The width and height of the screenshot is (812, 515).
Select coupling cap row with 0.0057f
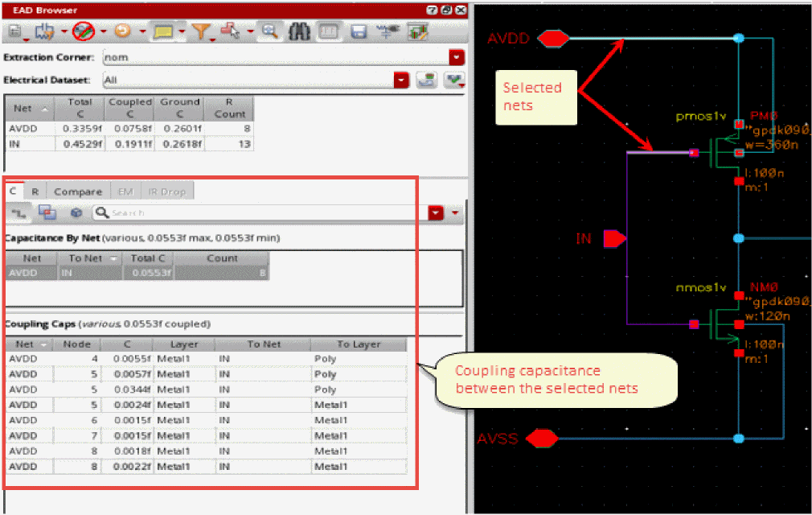[207, 374]
